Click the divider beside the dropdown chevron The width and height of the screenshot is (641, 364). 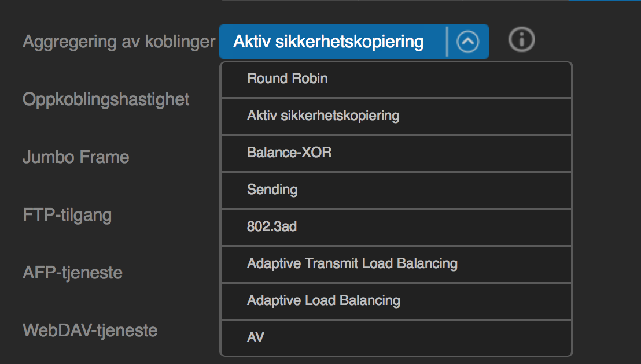pyautogui.click(x=447, y=41)
